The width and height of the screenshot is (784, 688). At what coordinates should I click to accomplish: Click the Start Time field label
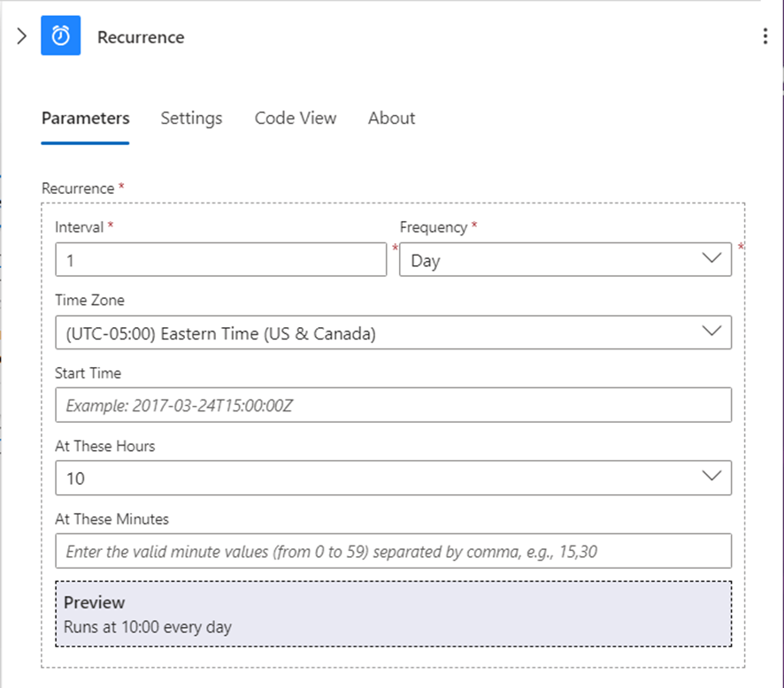(88, 373)
